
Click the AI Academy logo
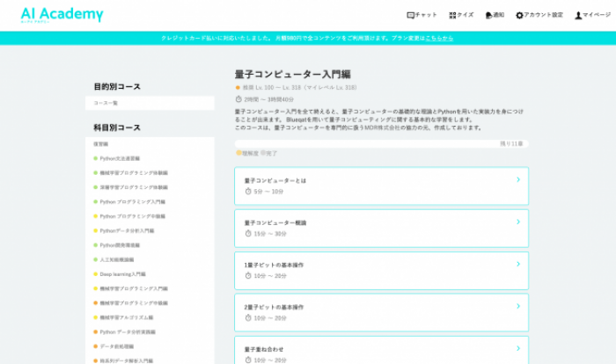click(x=62, y=15)
